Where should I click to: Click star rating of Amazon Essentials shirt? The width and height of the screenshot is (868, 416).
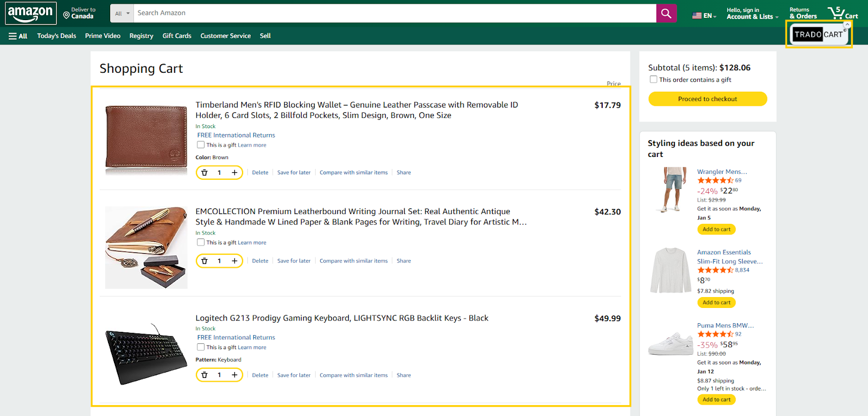pyautogui.click(x=715, y=270)
